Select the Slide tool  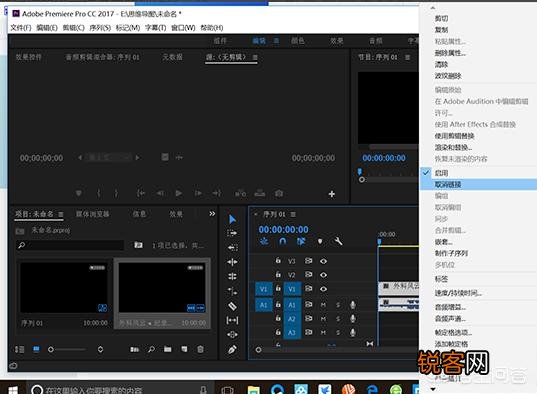coord(232,334)
